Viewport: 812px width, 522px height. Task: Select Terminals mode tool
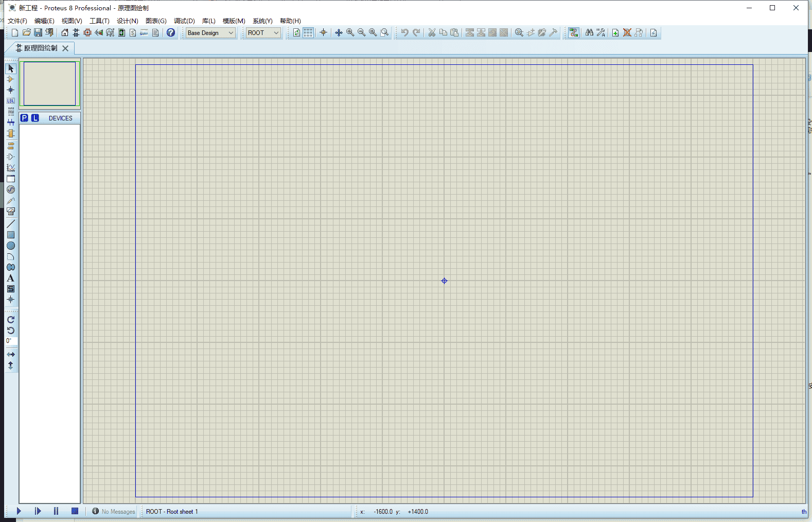pos(11,146)
